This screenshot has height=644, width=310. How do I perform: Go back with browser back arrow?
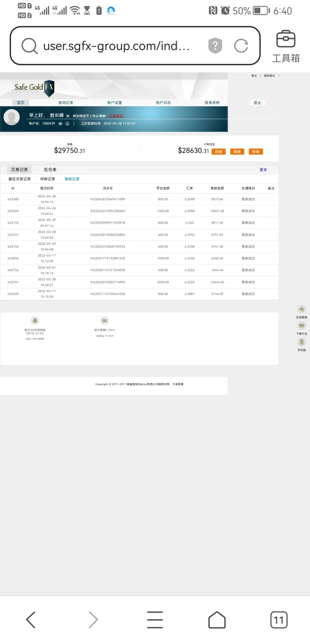click(30, 619)
